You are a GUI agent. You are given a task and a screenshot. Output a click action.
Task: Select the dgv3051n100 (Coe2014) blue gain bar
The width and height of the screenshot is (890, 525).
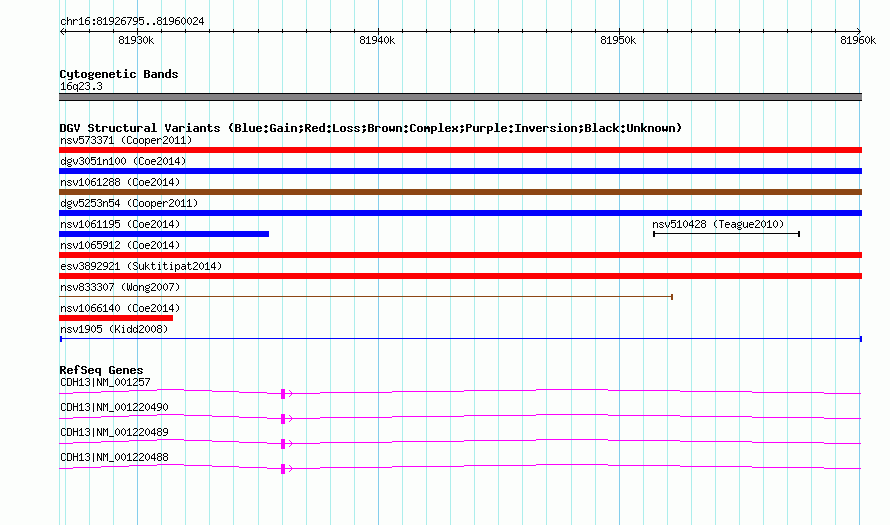[460, 171]
